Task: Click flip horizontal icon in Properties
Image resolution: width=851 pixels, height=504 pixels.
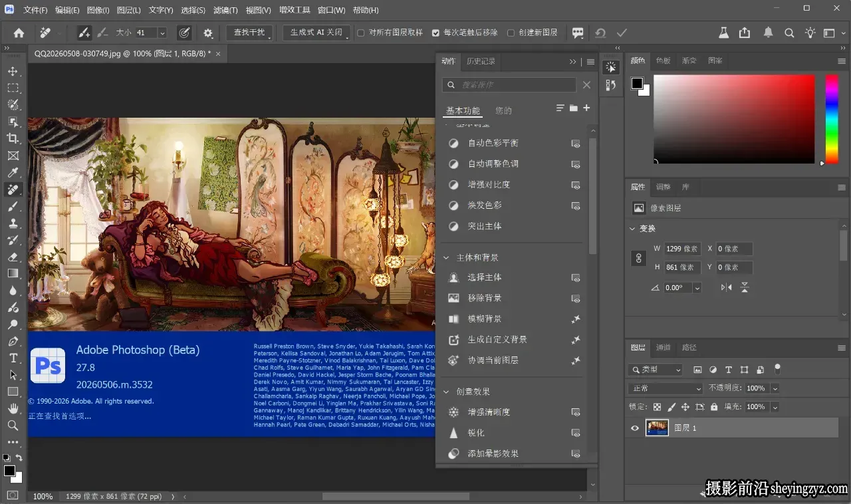Action: [726, 288]
